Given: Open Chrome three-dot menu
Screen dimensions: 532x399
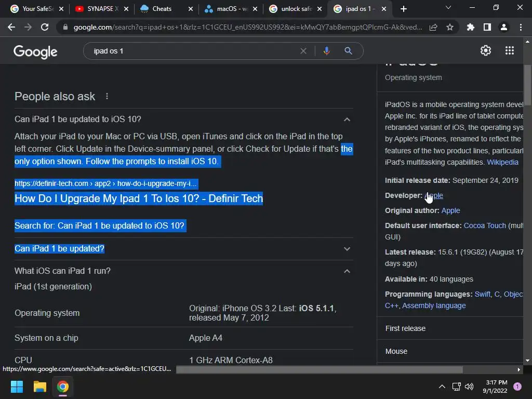Looking at the screenshot, I should click(x=521, y=27).
